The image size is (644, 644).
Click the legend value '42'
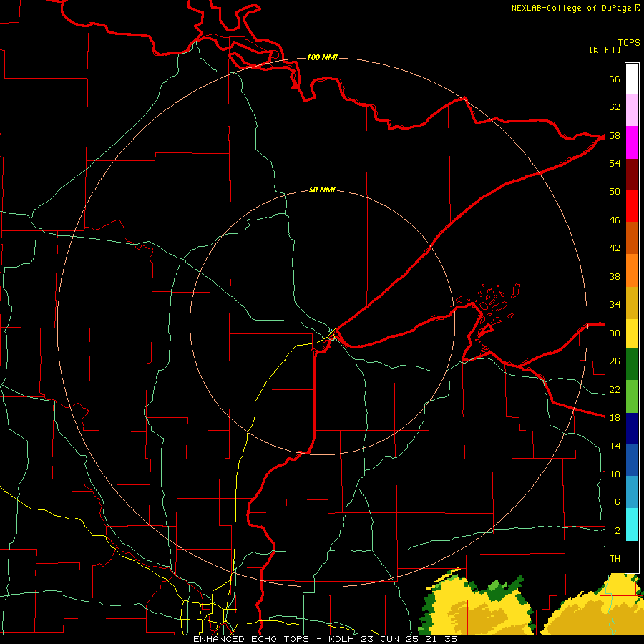[x=615, y=248]
